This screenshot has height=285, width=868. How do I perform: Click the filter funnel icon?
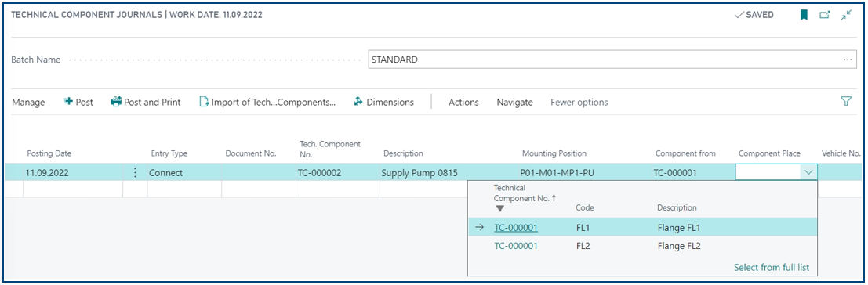pyautogui.click(x=845, y=102)
